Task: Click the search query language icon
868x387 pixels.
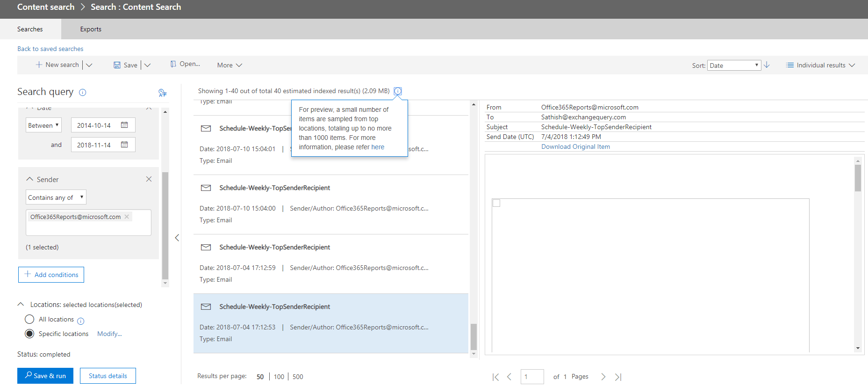Action: coord(162,93)
